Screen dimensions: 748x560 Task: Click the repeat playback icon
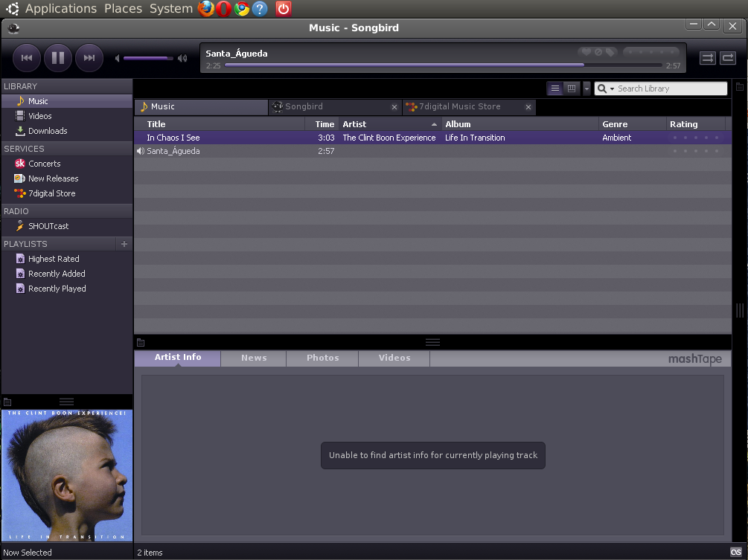point(727,57)
